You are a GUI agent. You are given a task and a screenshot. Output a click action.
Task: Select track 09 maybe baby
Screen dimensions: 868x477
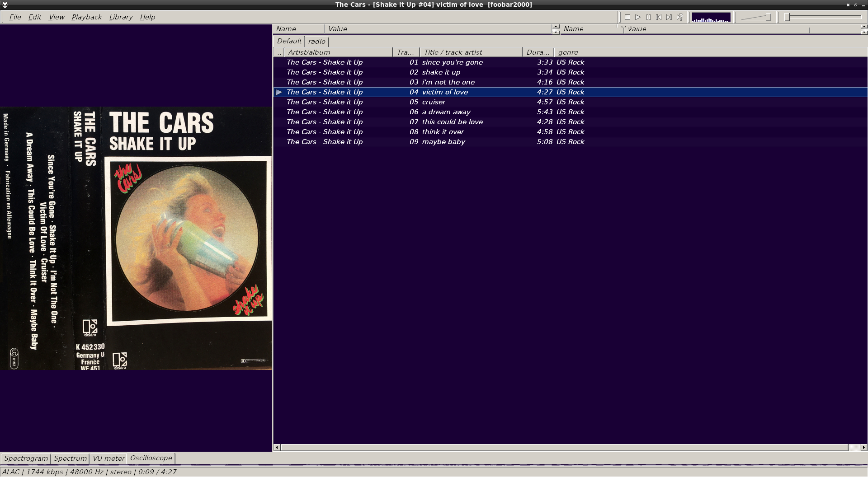tap(571, 142)
